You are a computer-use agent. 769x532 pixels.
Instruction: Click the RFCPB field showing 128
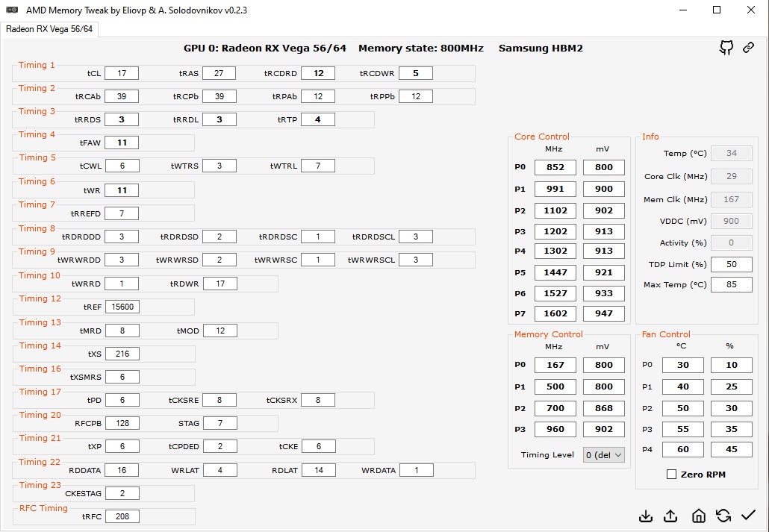tap(122, 422)
